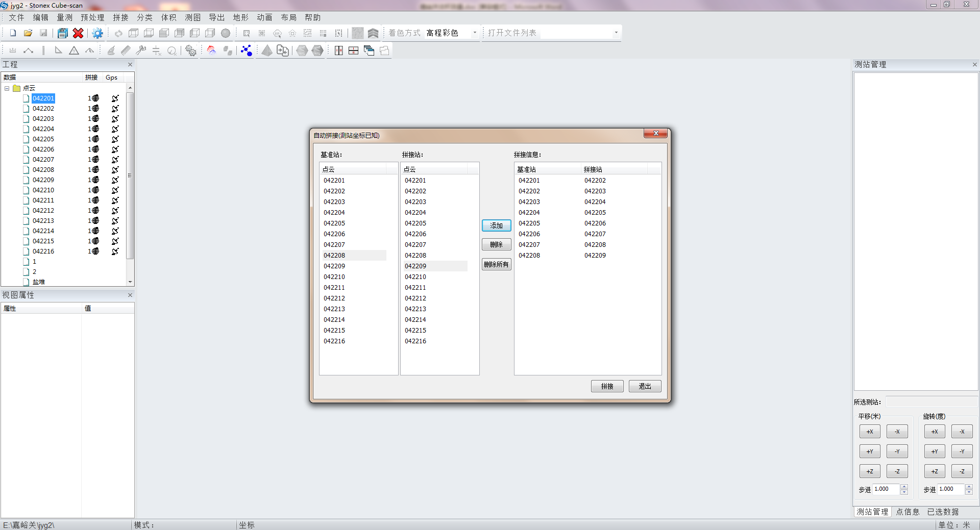Open settings with the blue gear icon
This screenshot has height=530, width=980.
(97, 33)
